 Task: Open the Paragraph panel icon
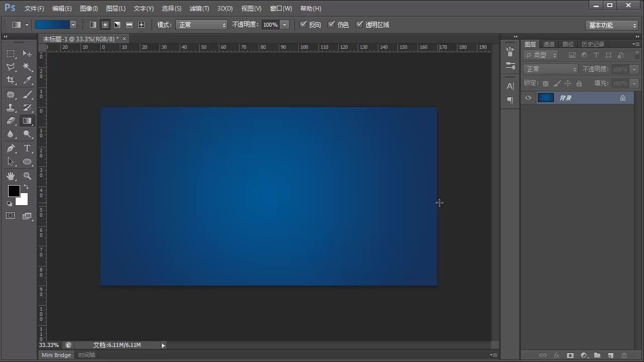[510, 100]
